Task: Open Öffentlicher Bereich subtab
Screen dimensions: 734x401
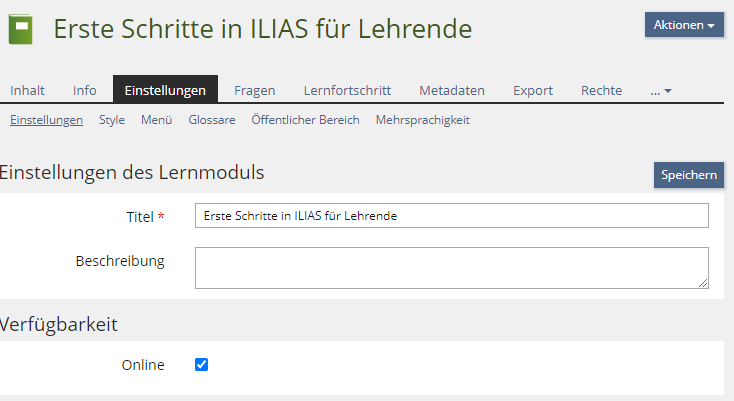Action: click(305, 120)
